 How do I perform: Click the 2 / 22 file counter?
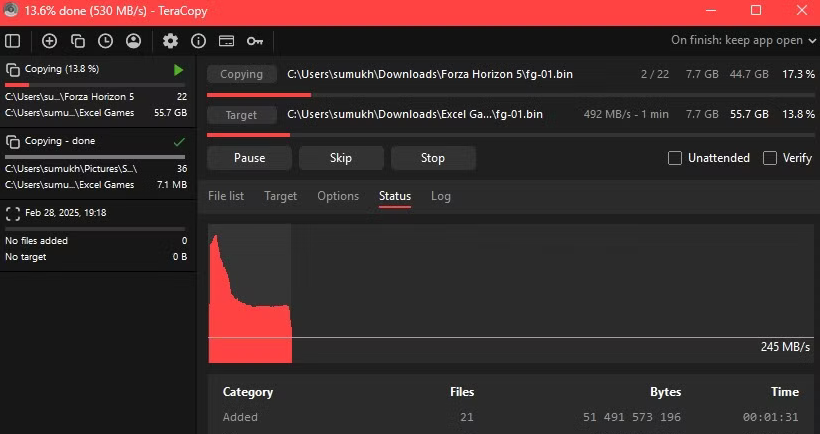(655, 74)
